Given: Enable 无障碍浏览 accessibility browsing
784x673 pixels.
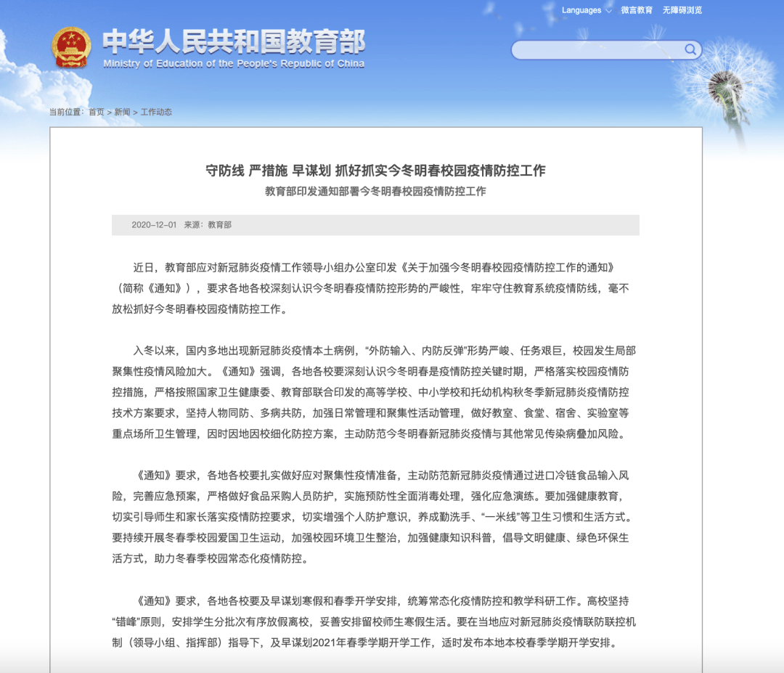Looking at the screenshot, I should 682,10.
